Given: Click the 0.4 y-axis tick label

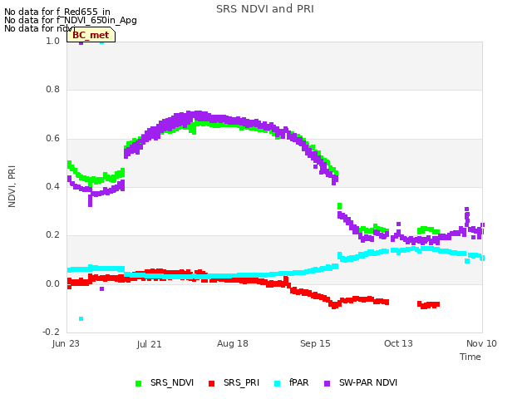Looking at the screenshot, I should pos(53,186).
